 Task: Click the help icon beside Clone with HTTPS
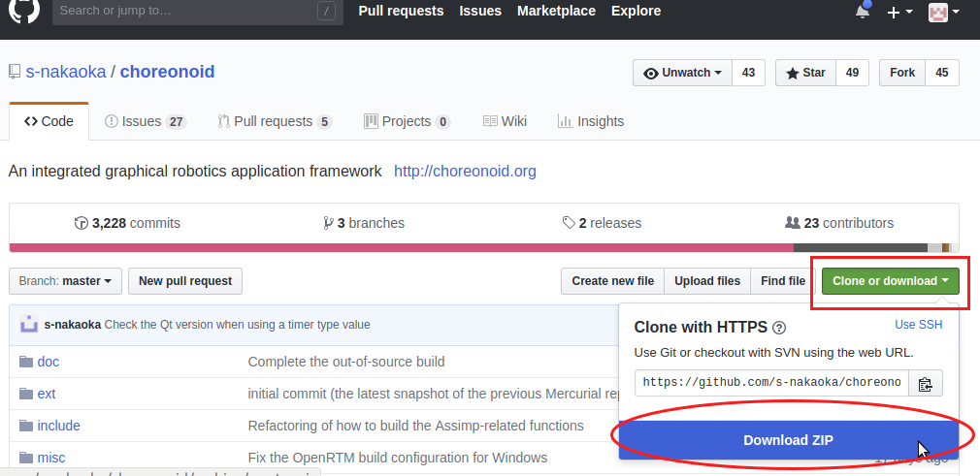coord(778,328)
